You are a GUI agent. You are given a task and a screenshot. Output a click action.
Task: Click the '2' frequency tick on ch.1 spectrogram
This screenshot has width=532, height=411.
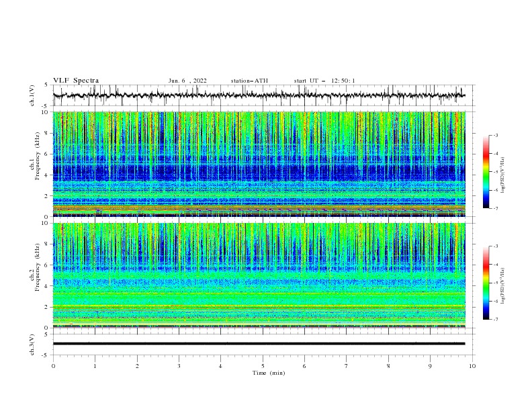[x=47, y=196]
